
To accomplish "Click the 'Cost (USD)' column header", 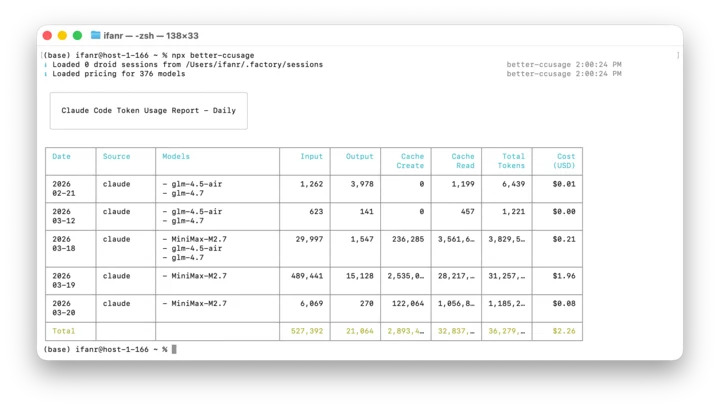I will pos(565,161).
